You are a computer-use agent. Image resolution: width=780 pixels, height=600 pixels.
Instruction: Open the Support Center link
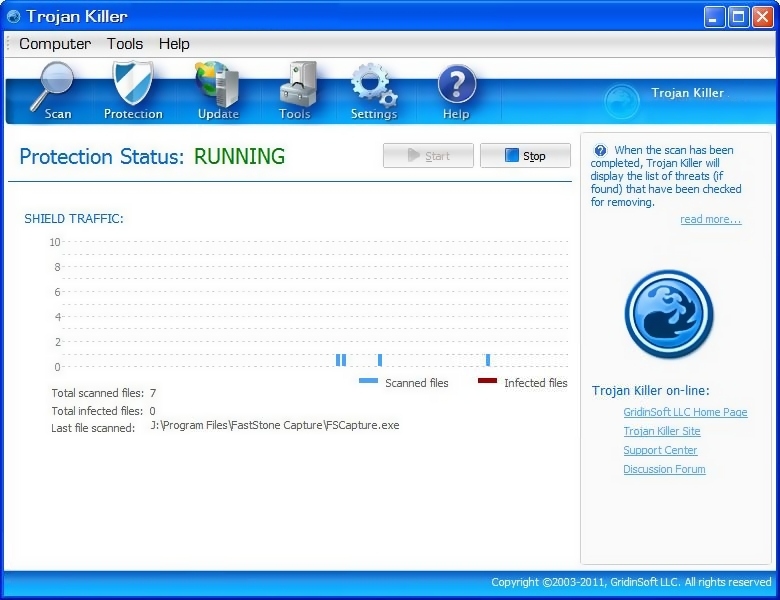click(x=660, y=450)
